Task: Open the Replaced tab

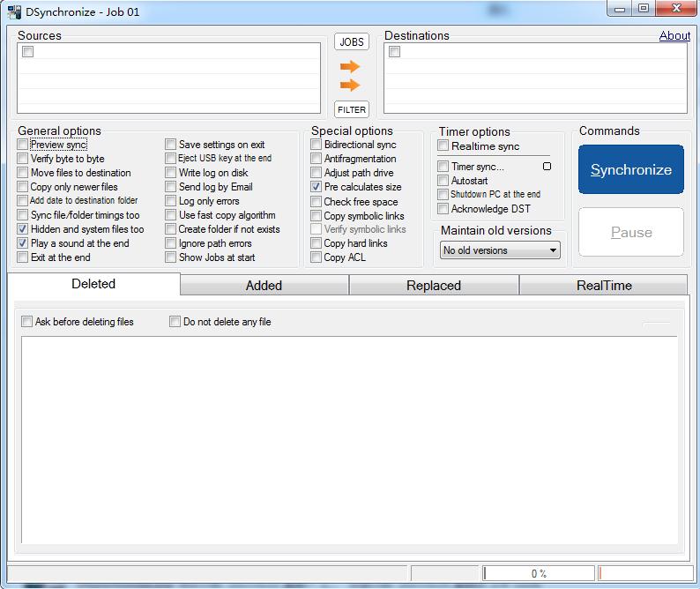Action: point(434,286)
